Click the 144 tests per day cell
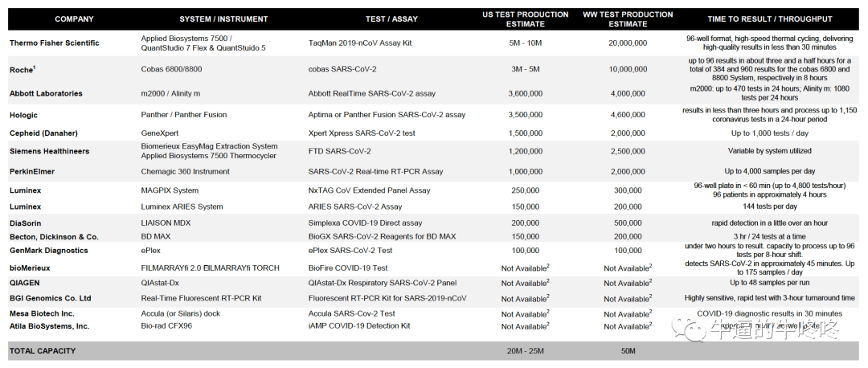Image resolution: width=868 pixels, height=368 pixels. tap(769, 206)
